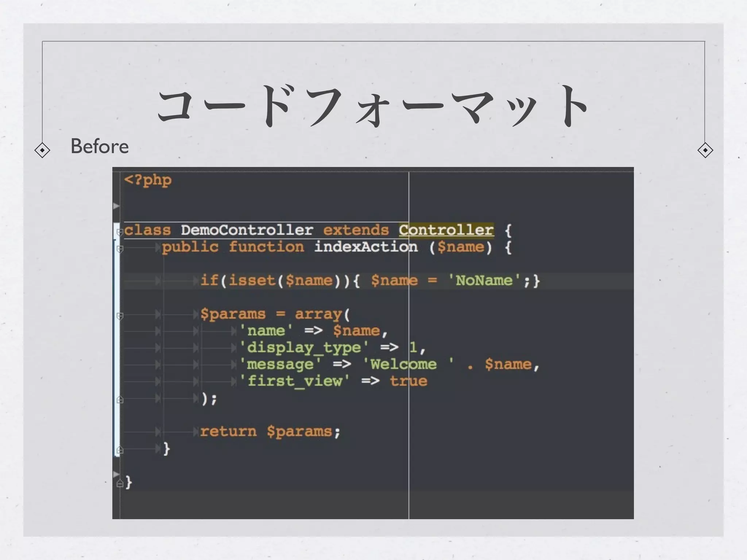The image size is (747, 560).
Task: Click the slide title コードフォーマット
Action: click(372, 106)
